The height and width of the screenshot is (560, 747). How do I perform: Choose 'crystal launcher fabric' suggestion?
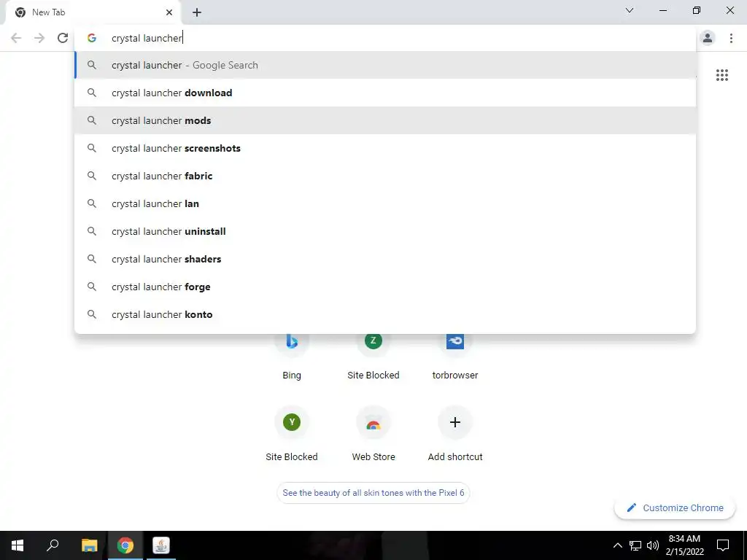pos(385,176)
